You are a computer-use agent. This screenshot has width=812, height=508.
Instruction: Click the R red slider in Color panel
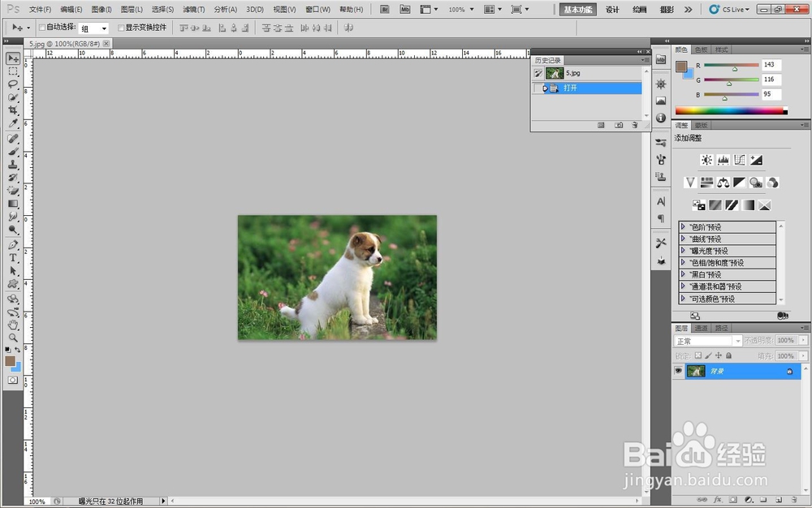coord(732,65)
